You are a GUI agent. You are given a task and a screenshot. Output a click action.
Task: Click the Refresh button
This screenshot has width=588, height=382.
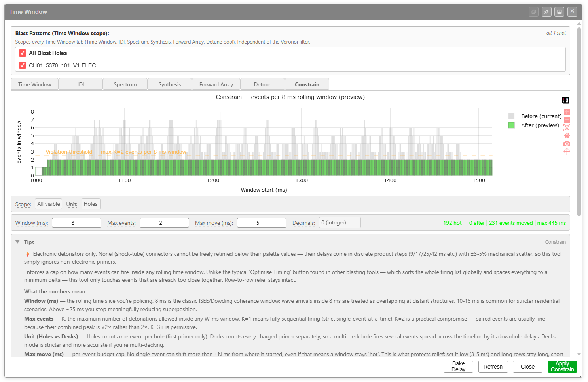point(493,367)
